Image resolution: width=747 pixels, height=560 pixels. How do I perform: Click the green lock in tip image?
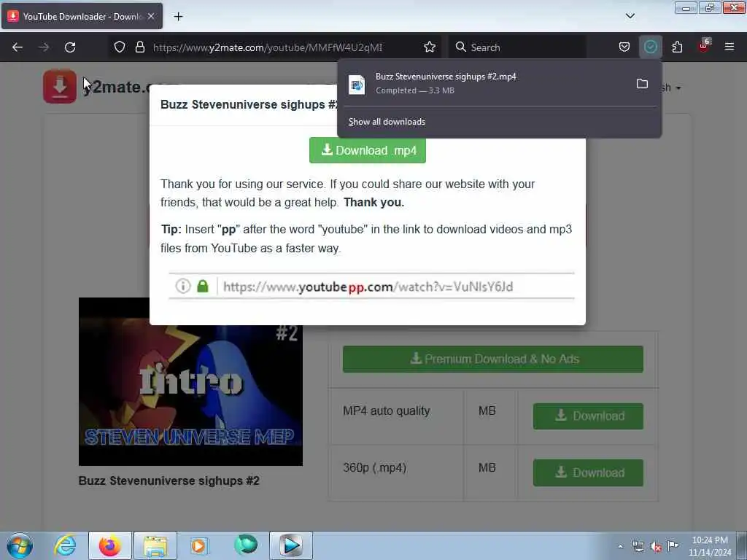[203, 286]
